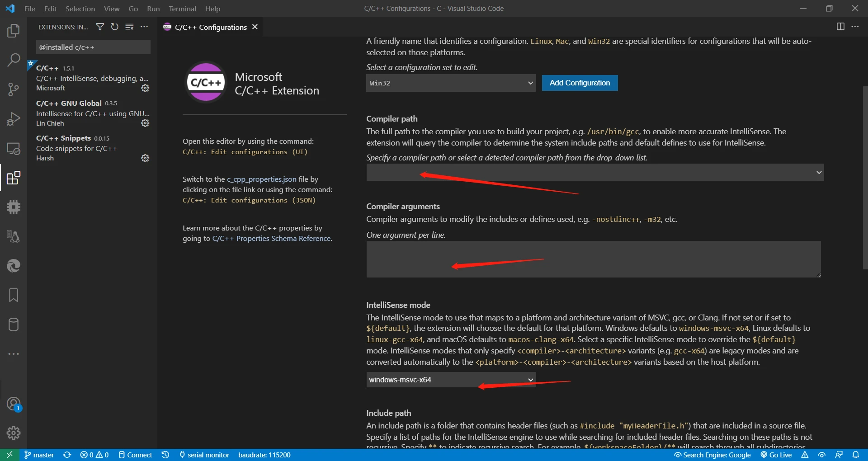Viewport: 868px width, 461px height.
Task: Click the warning triangle icon in status bar
Action: point(805,455)
